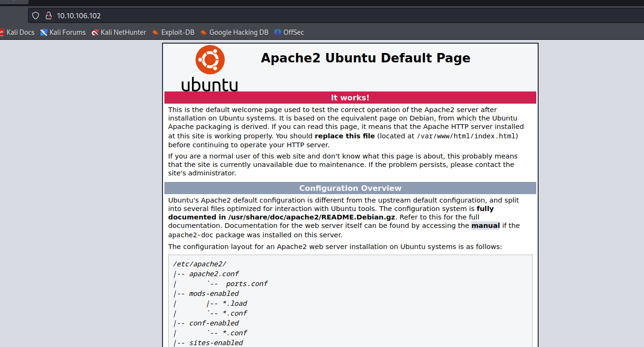Image resolution: width=644 pixels, height=347 pixels.
Task: Click the /usr/share/doc/apache2/README.Debian.gz path text
Action: [312, 217]
